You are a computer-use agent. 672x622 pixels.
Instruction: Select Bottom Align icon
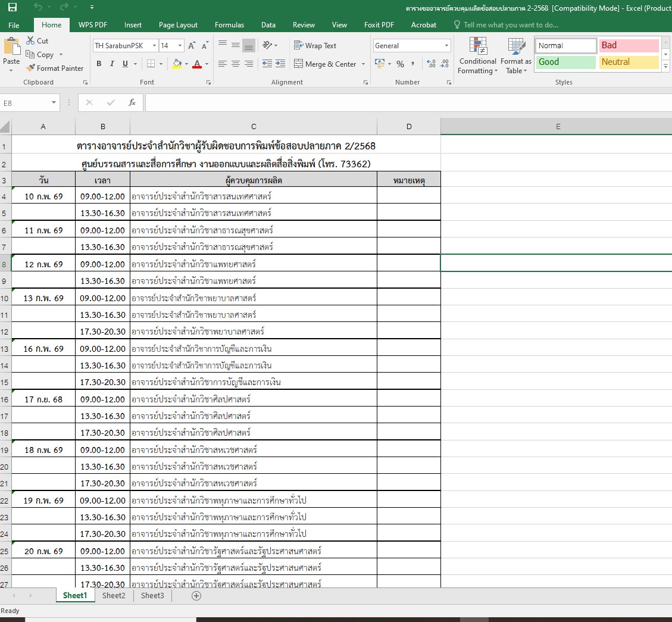(249, 45)
